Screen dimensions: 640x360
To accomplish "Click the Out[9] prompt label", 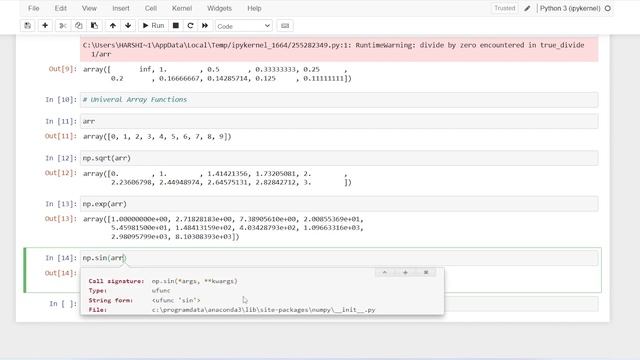I will pos(62,69).
